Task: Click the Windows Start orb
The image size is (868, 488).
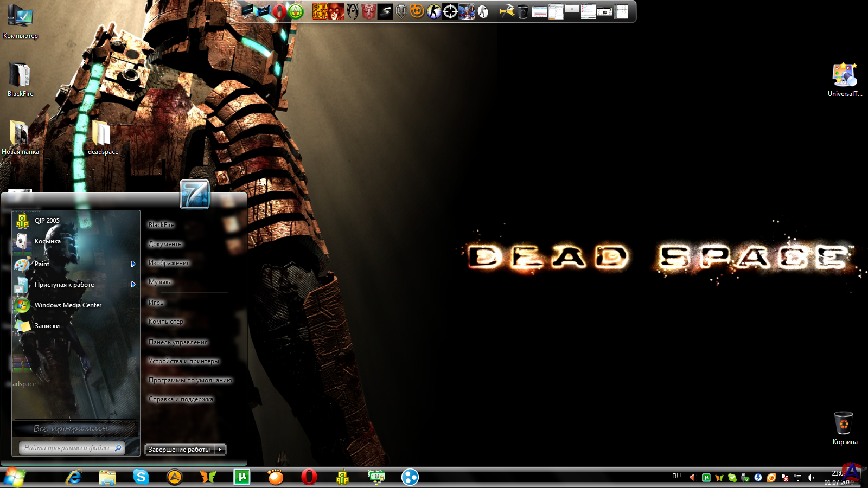Action: coord(14,477)
